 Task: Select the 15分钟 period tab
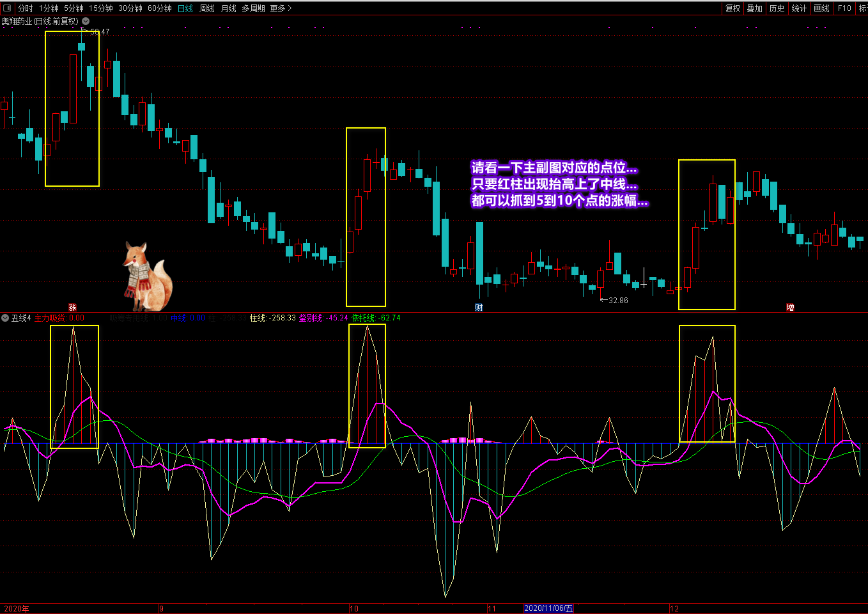(x=100, y=8)
